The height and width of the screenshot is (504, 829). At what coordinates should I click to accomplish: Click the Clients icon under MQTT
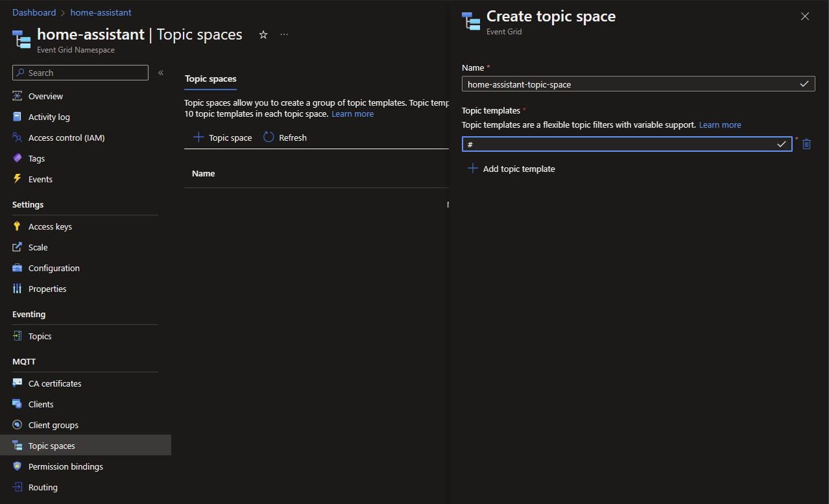pos(18,404)
